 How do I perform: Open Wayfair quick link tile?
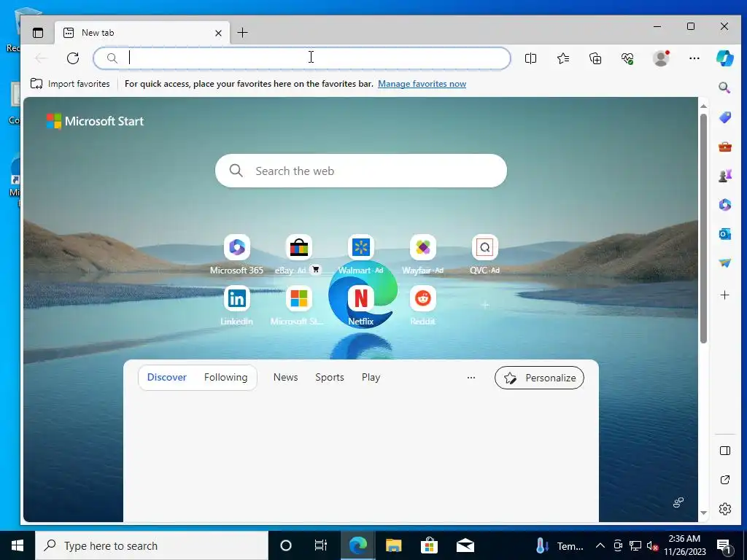click(x=422, y=254)
